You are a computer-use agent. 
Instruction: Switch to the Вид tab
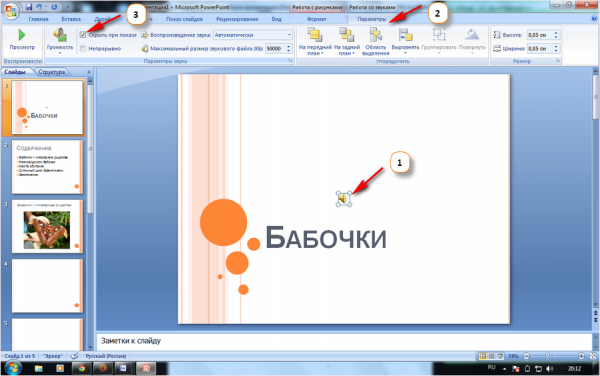(277, 19)
